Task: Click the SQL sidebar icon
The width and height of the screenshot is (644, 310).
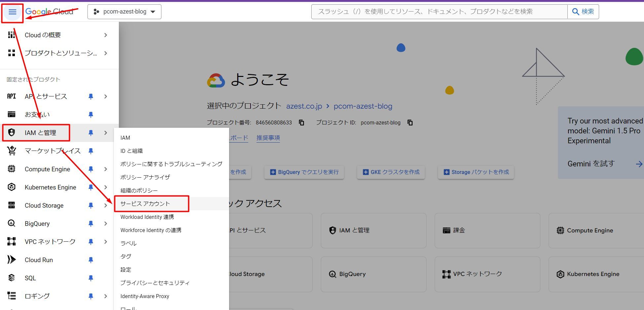Action: click(x=12, y=278)
